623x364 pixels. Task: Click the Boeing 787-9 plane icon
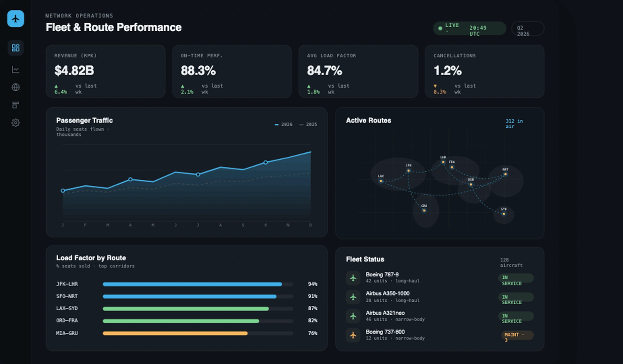click(353, 278)
